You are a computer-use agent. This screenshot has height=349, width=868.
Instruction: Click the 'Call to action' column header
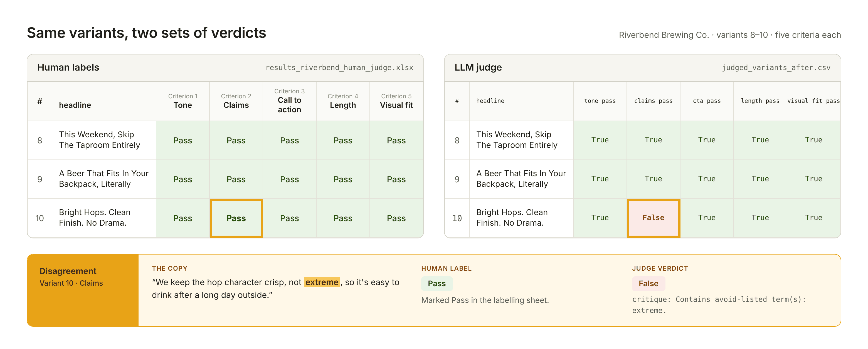click(289, 101)
